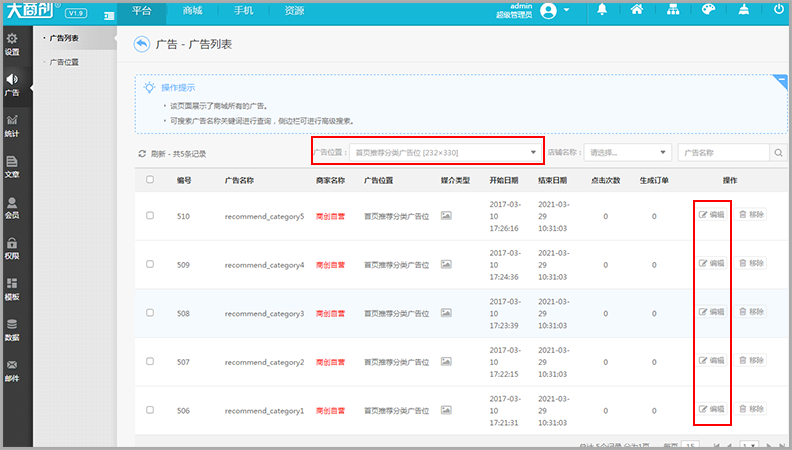Remove ad 510 with 移除
This screenshot has height=450, width=792.
pyautogui.click(x=751, y=215)
